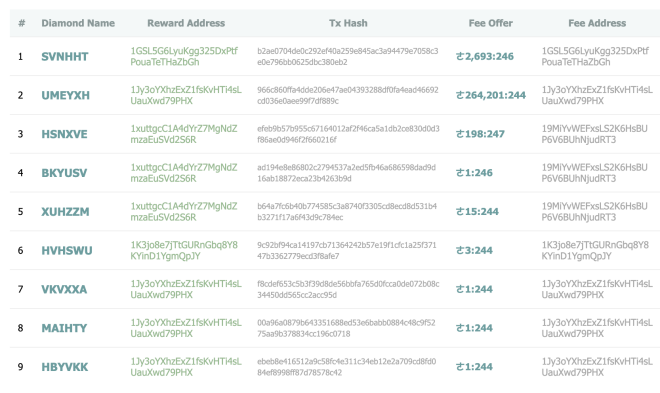Image resolution: width=660 pixels, height=393 pixels.
Task: Open reward address 1GSL5G6LyuKgg325DxPtf in row 1
Action: tap(184, 56)
